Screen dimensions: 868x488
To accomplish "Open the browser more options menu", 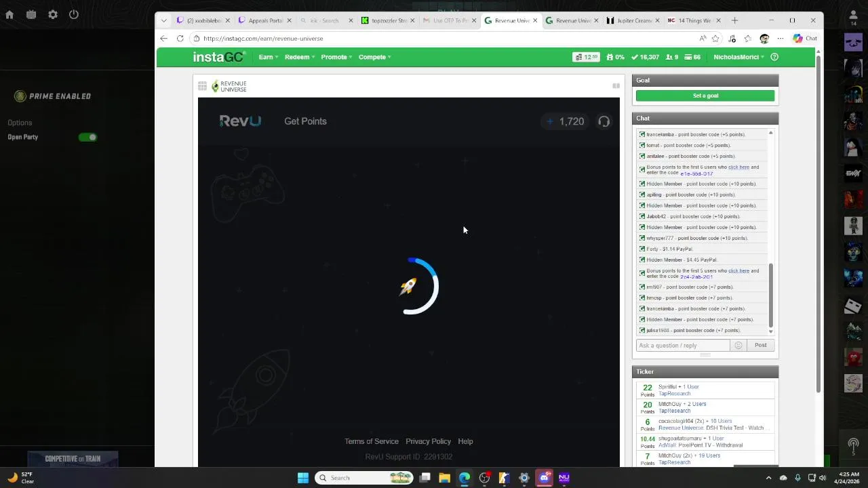I will pos(781,39).
